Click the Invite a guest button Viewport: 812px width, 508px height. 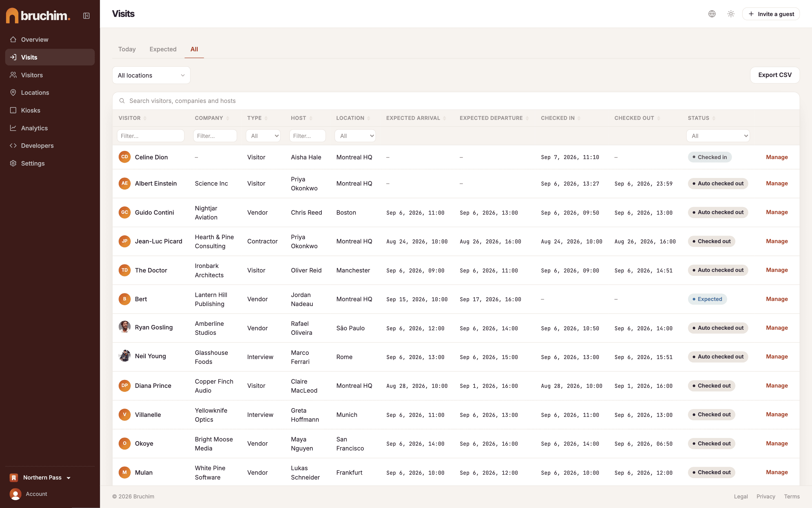(771, 14)
